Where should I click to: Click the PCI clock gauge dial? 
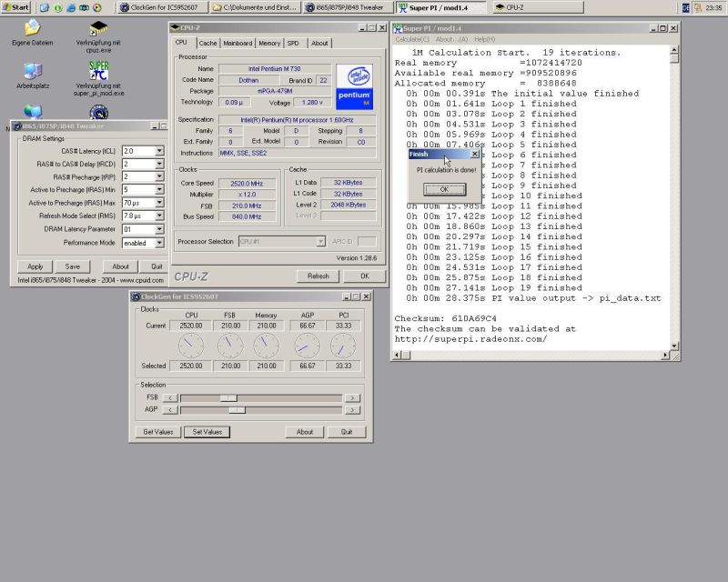point(343,346)
